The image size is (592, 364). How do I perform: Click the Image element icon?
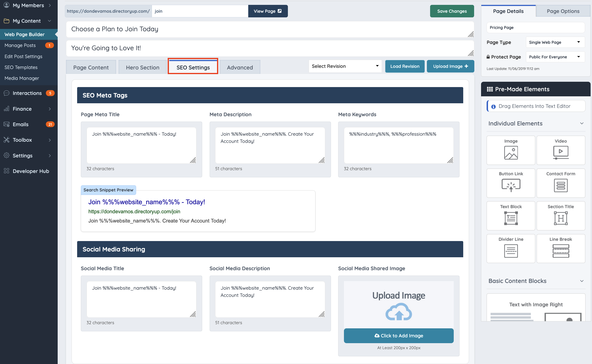click(x=511, y=153)
